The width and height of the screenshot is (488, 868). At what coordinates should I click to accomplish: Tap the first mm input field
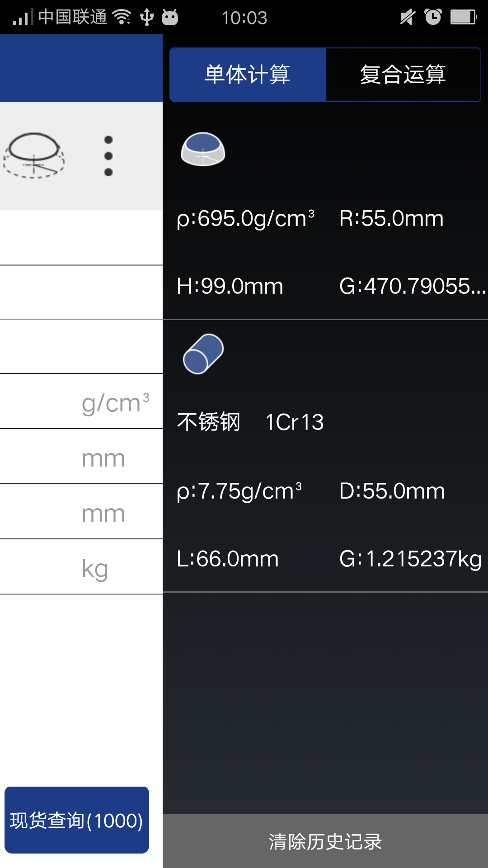point(81,457)
